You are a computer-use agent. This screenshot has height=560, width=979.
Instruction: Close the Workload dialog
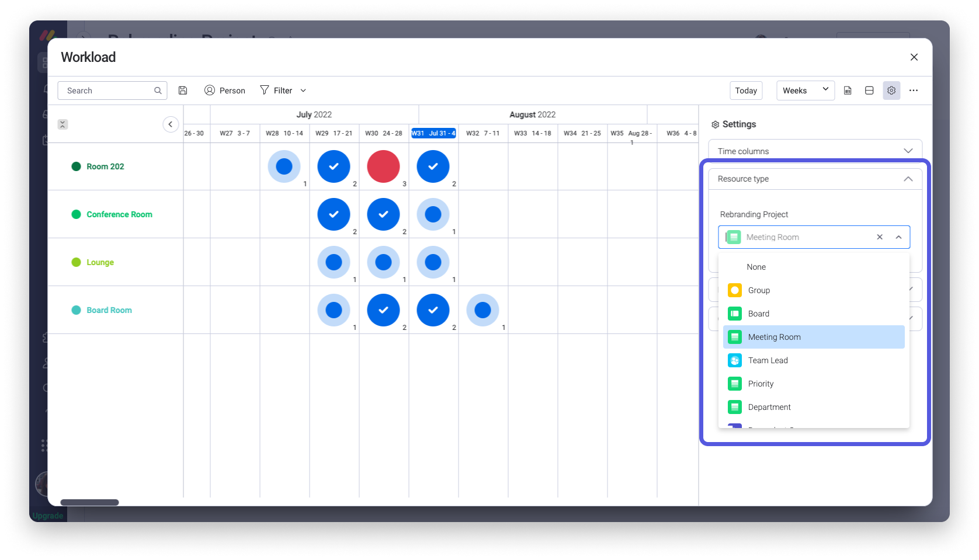(914, 57)
